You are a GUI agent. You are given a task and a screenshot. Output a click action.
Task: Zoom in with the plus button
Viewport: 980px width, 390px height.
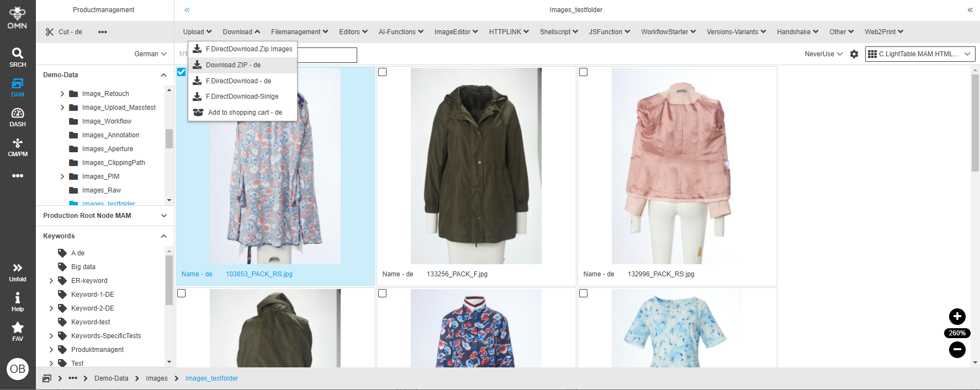pos(957,316)
